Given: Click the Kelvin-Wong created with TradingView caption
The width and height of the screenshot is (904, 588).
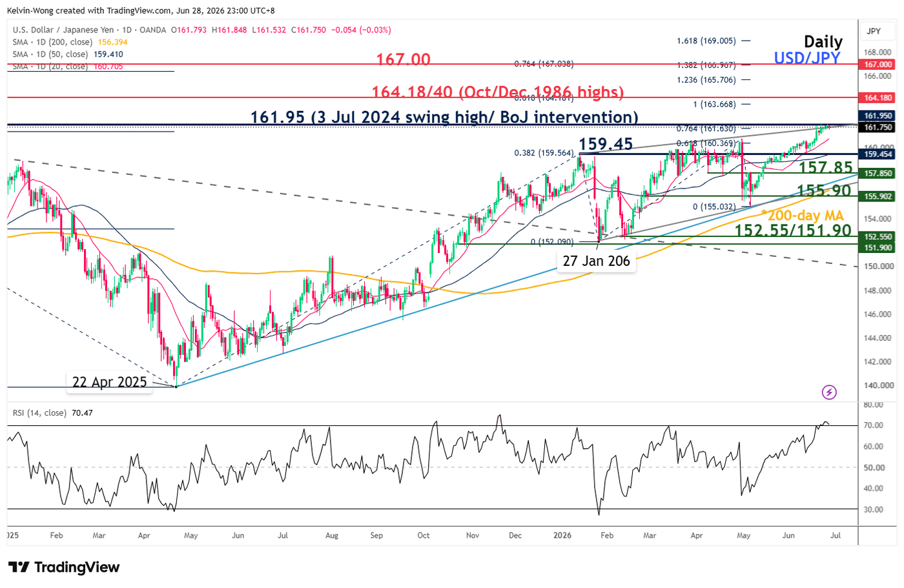Looking at the screenshot, I should point(140,11).
